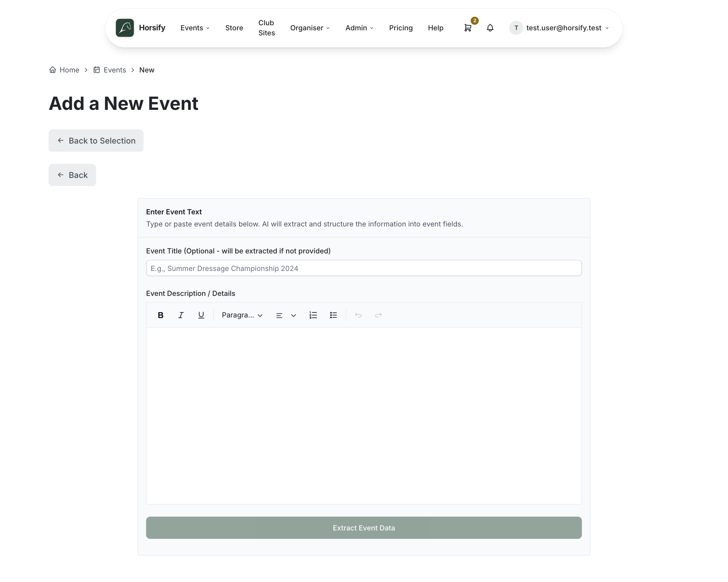The width and height of the screenshot is (728, 582).
Task: Insert a bulleted list
Action: (333, 315)
